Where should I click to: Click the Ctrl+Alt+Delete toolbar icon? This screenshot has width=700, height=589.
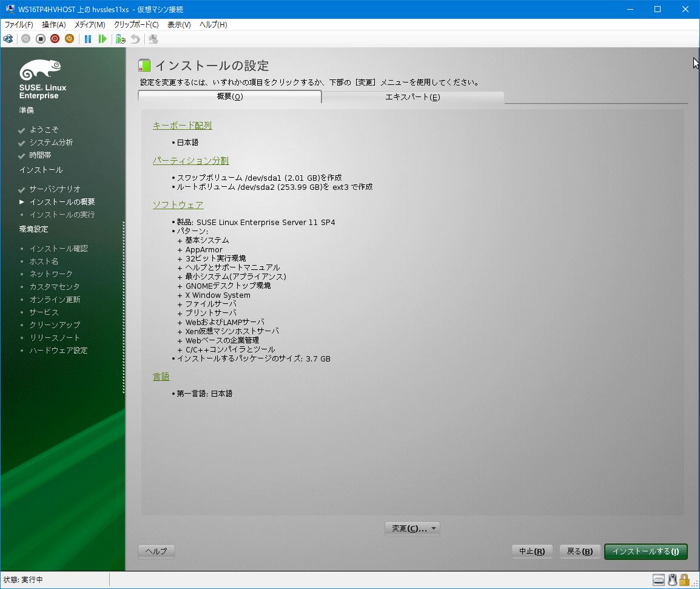(8, 39)
